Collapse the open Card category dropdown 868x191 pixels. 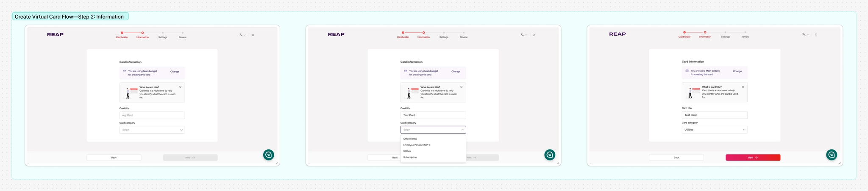(433, 130)
